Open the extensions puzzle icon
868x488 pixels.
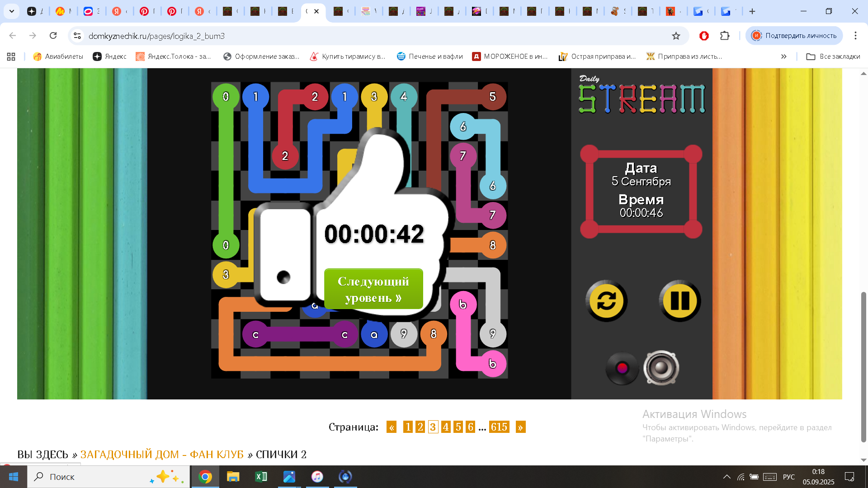click(725, 36)
